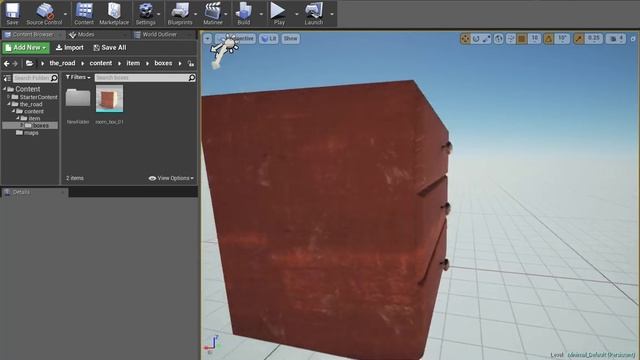Select the Content root folder
Screen dimensions: 640x360
click(x=27, y=89)
